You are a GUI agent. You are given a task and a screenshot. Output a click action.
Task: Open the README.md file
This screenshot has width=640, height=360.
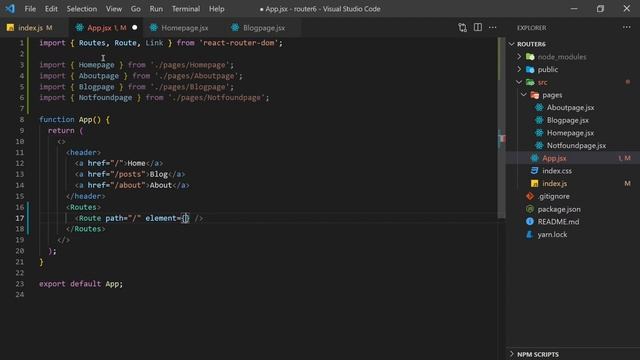tap(558, 222)
